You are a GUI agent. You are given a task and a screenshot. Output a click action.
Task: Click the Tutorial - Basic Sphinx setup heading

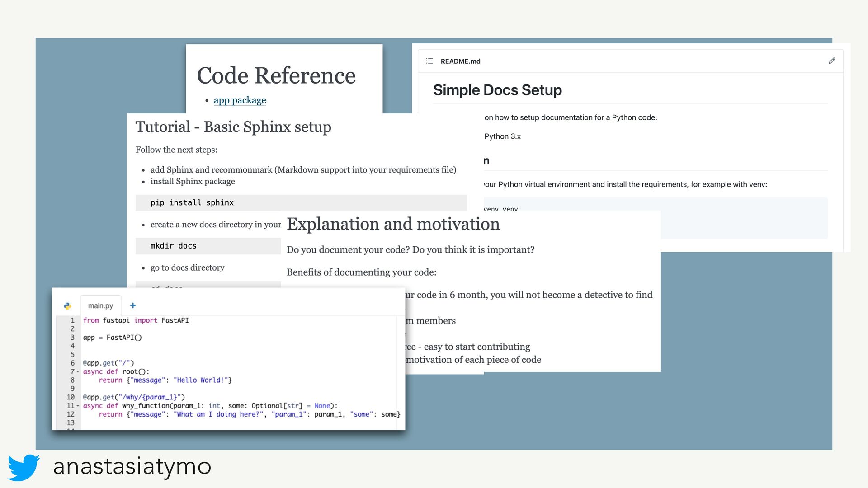click(x=233, y=127)
